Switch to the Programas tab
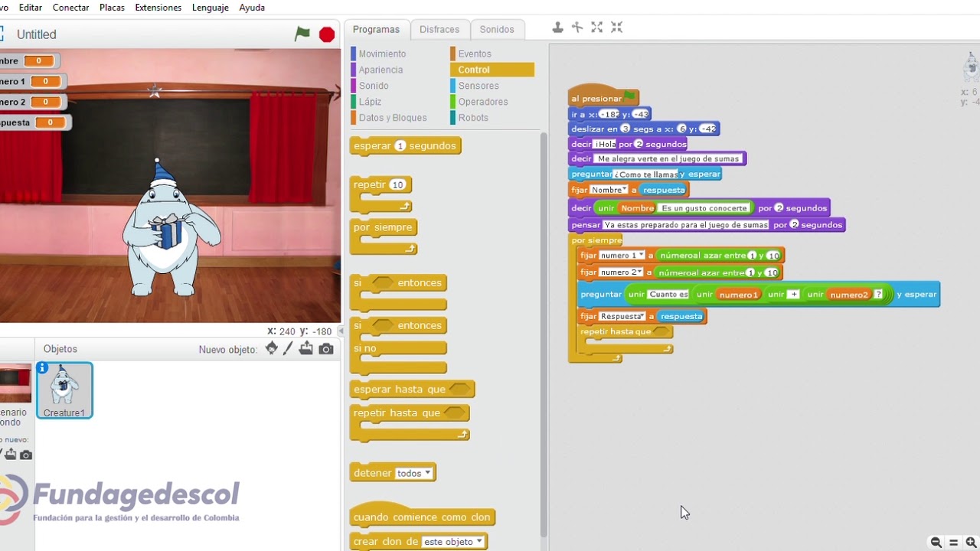This screenshot has height=551, width=980. click(x=376, y=29)
